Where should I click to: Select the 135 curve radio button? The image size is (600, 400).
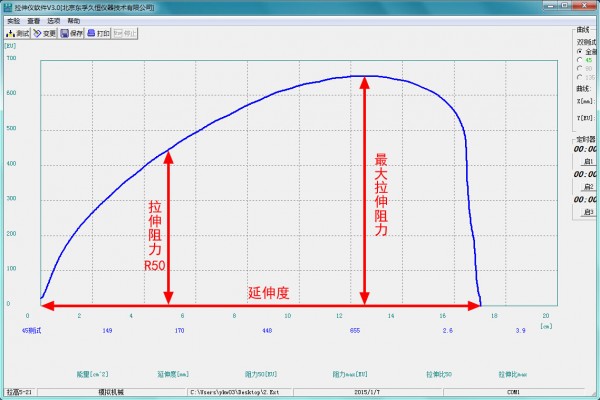[579, 77]
